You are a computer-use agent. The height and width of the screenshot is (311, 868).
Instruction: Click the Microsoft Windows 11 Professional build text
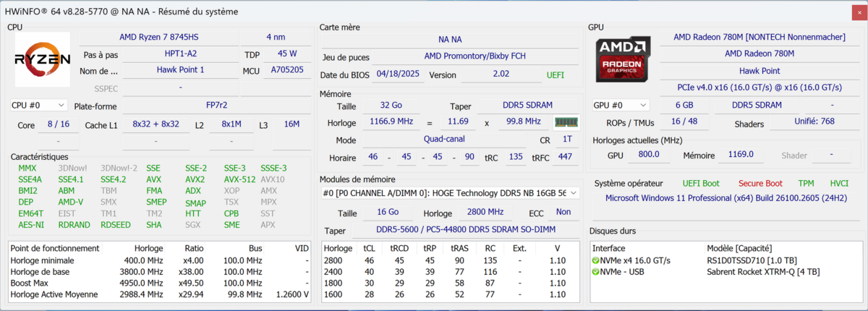coord(726,197)
